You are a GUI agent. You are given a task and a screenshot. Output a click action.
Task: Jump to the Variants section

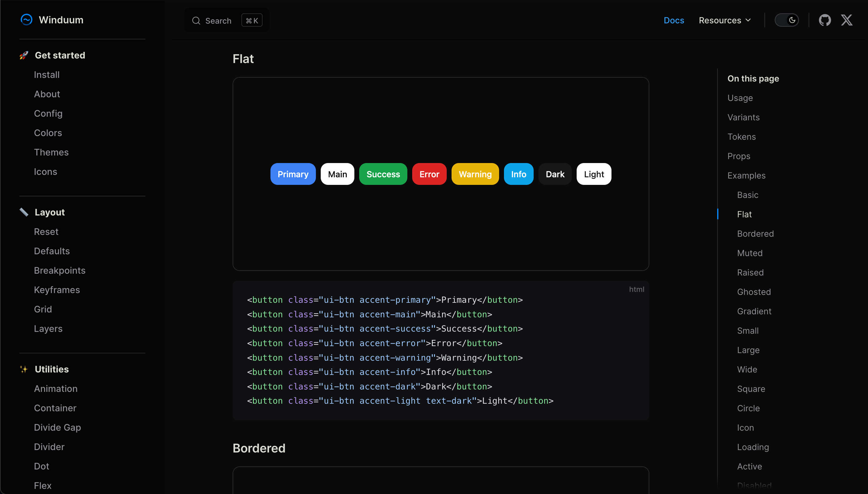pos(744,117)
